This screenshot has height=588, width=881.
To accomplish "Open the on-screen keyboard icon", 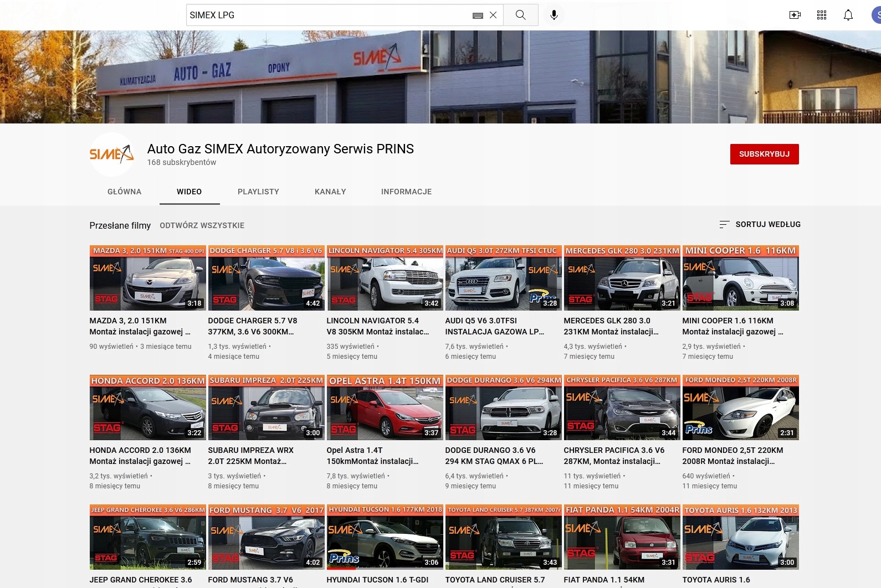I will pyautogui.click(x=478, y=16).
